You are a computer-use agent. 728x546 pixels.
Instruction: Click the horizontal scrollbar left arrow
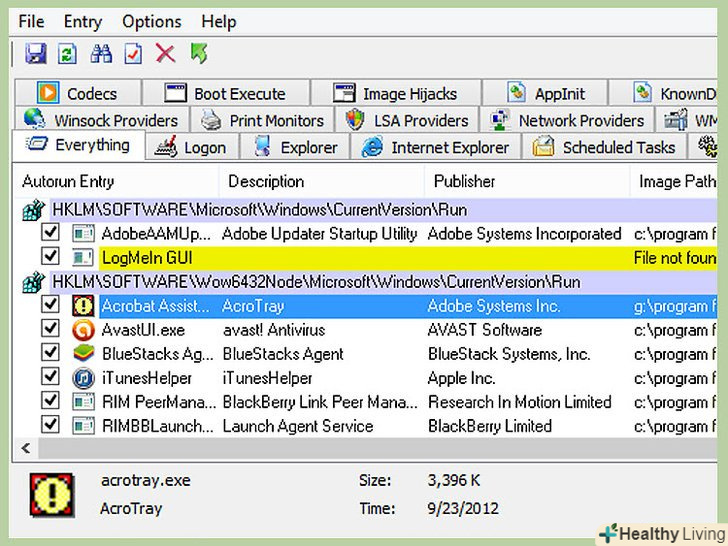[26, 448]
